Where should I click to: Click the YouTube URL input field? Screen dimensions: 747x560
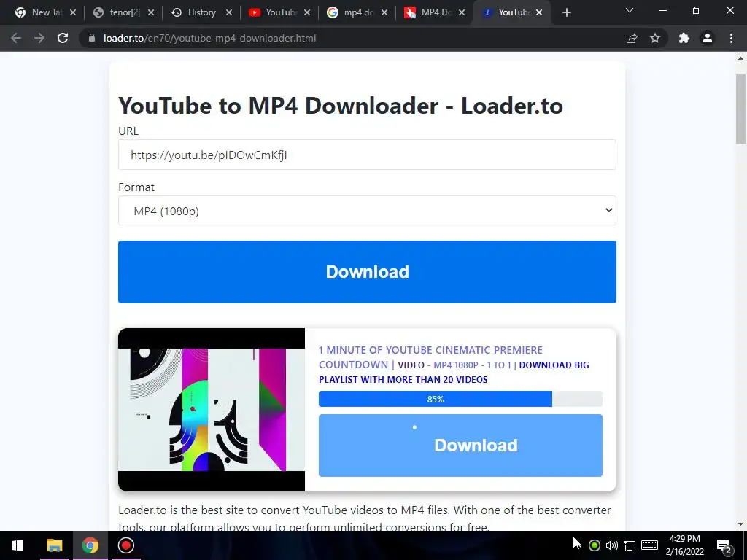click(x=367, y=155)
